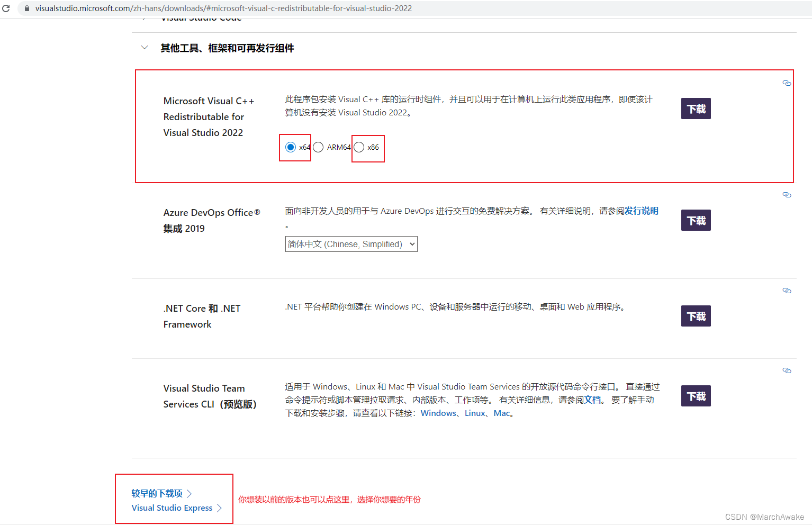Download Azure DevOps Office 集成 2019
Viewport: 812px width, 525px height.
point(696,220)
